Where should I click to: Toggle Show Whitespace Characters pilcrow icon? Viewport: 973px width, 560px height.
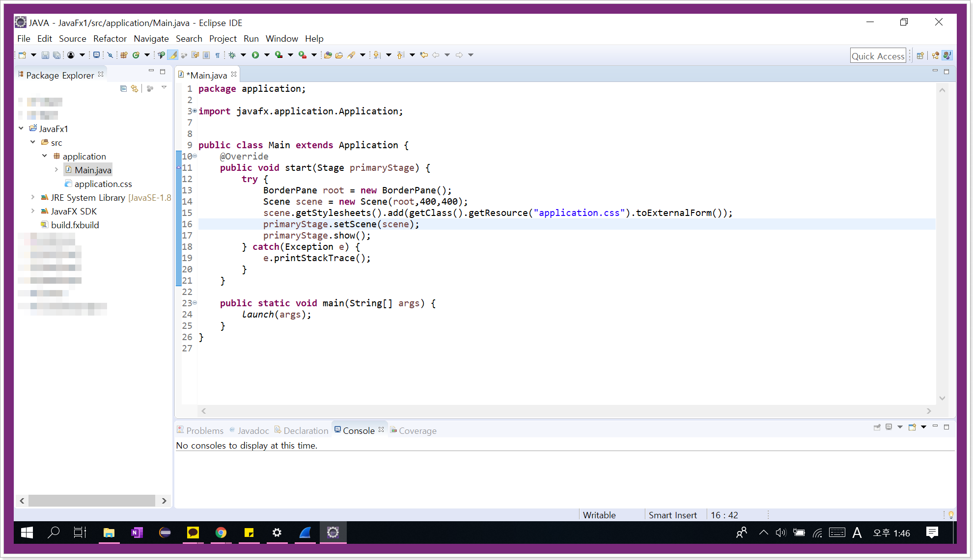coord(218,55)
